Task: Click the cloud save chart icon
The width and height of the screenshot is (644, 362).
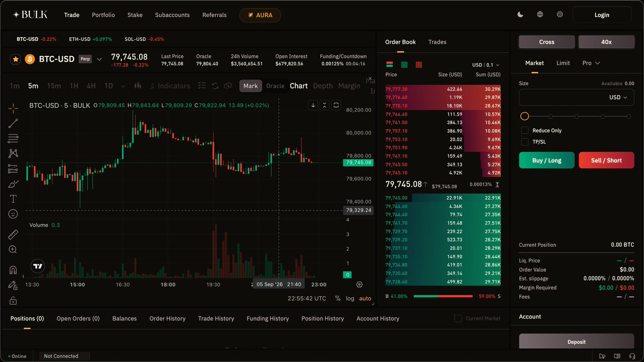Action: click(x=228, y=86)
